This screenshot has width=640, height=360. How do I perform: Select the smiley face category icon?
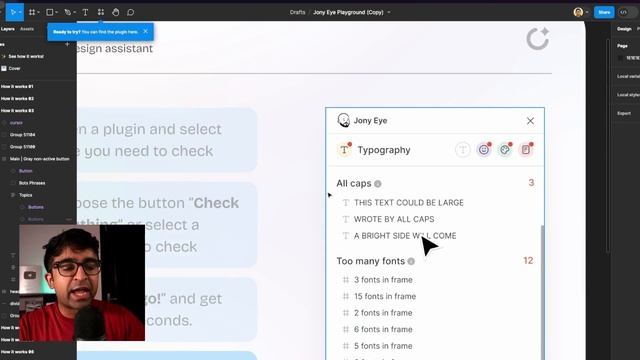pos(484,150)
